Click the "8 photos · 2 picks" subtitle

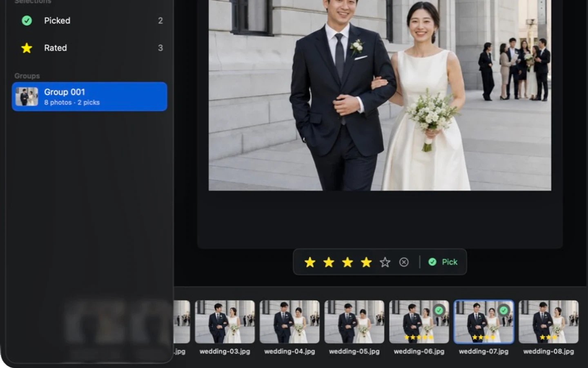click(72, 102)
